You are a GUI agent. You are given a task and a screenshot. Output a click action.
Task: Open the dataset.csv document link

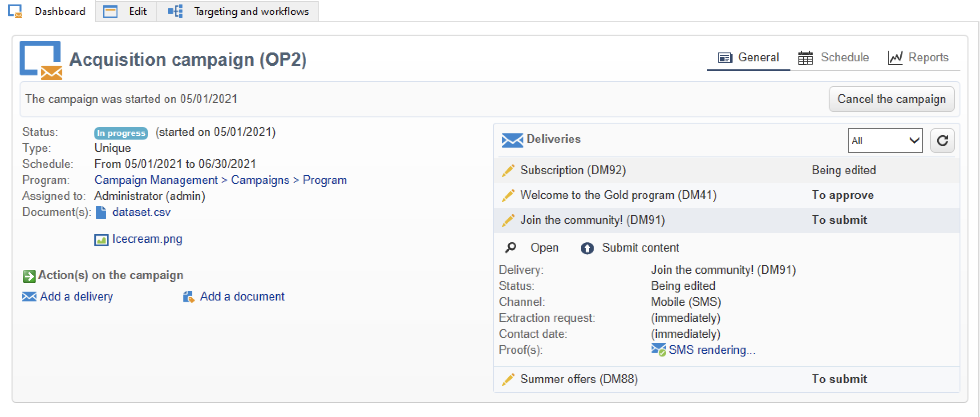click(x=141, y=212)
